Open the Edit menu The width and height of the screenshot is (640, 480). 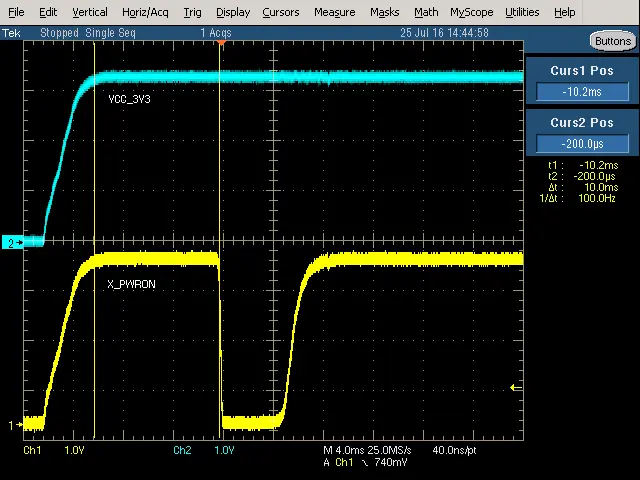point(48,12)
